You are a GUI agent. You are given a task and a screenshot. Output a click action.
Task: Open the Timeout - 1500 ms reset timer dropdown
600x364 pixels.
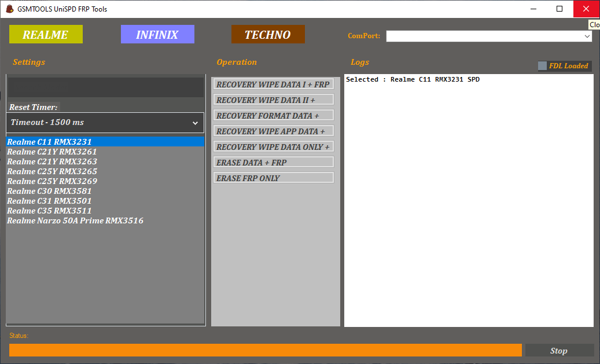[x=105, y=122]
